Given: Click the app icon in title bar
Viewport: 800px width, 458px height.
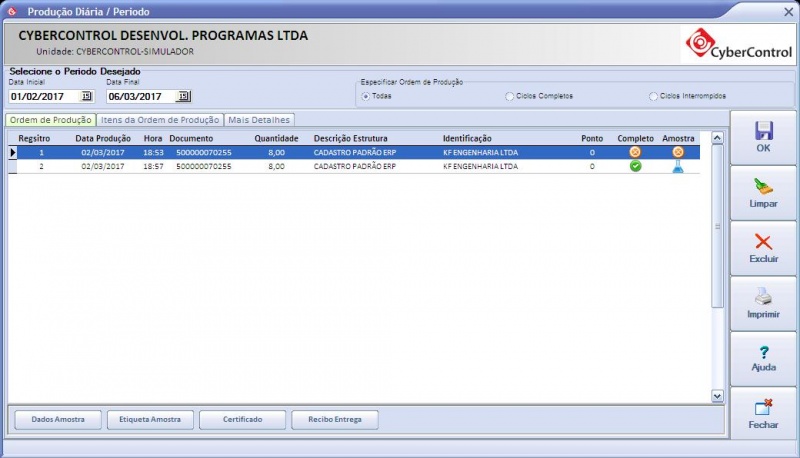Looking at the screenshot, I should click(x=12, y=11).
